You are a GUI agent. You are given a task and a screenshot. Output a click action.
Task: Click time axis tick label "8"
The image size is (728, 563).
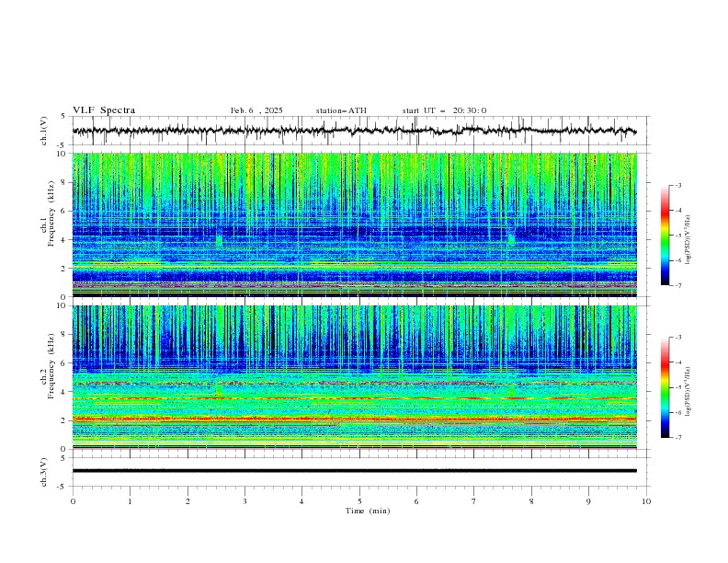point(531,501)
